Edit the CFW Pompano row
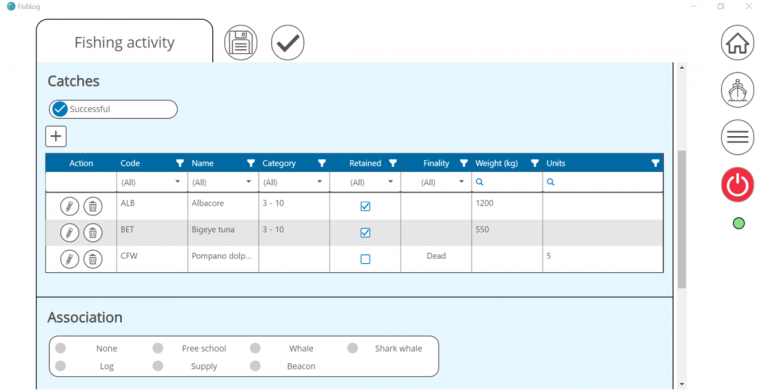This screenshot has height=390, width=768. (x=70, y=259)
